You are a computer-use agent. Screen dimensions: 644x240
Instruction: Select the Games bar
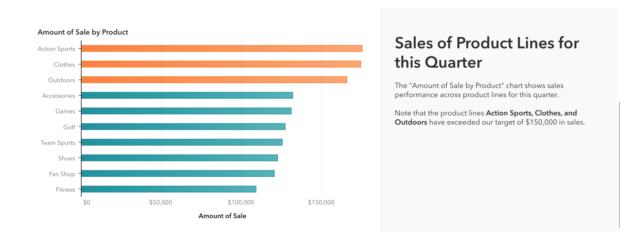point(186,111)
